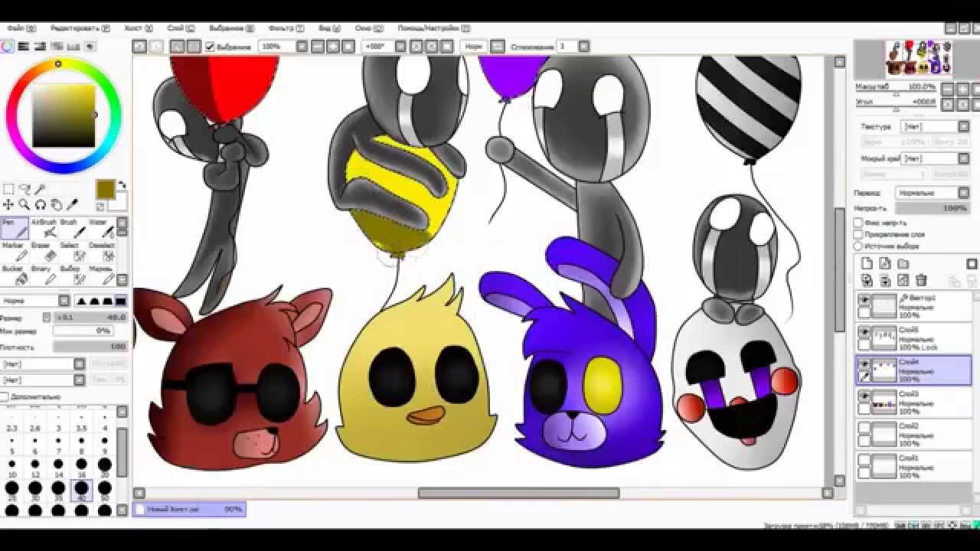
Task: Open the Редактировать menu
Action: pyautogui.click(x=80, y=28)
